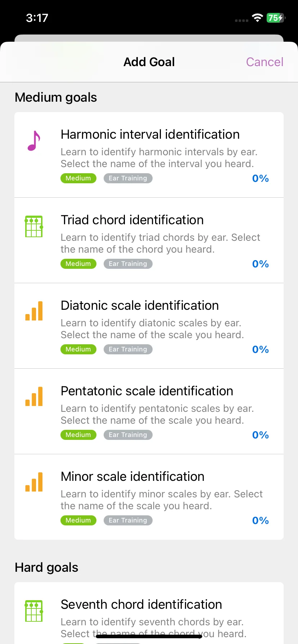
Task: Tap the chord grid icon for Seventh chord
Action: tap(34, 611)
